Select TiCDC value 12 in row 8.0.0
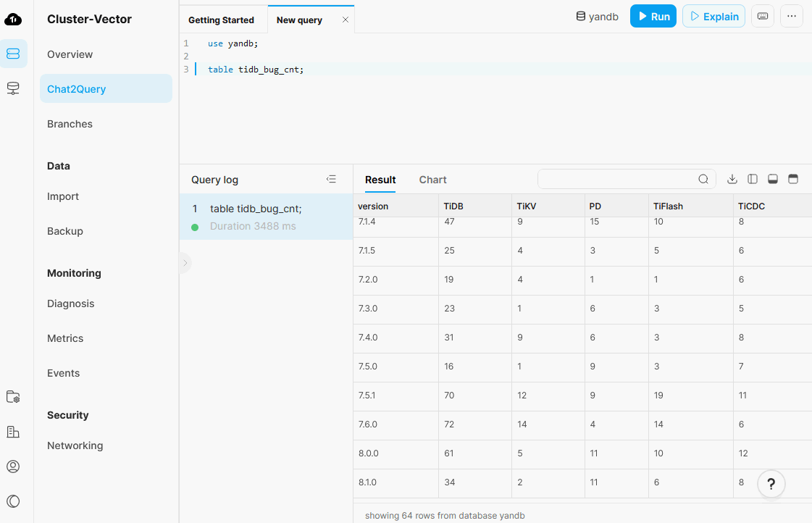Screen dimensions: 812x523 click(773, 453)
